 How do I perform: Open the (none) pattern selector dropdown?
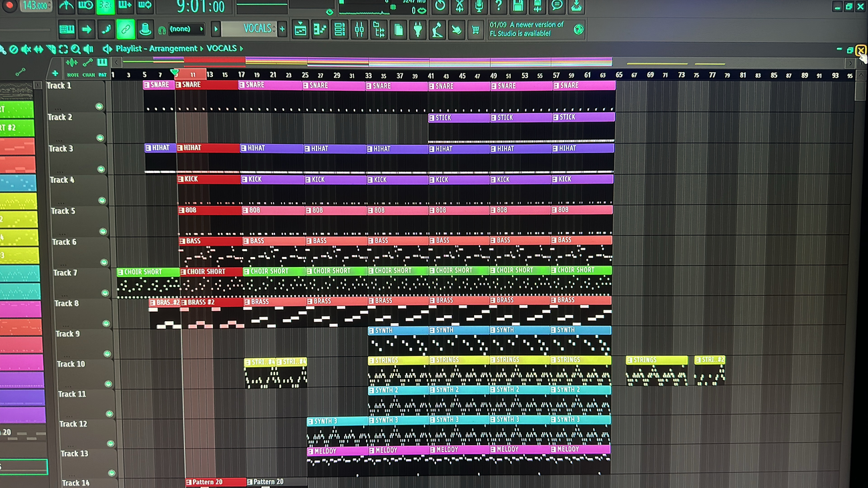[186, 29]
